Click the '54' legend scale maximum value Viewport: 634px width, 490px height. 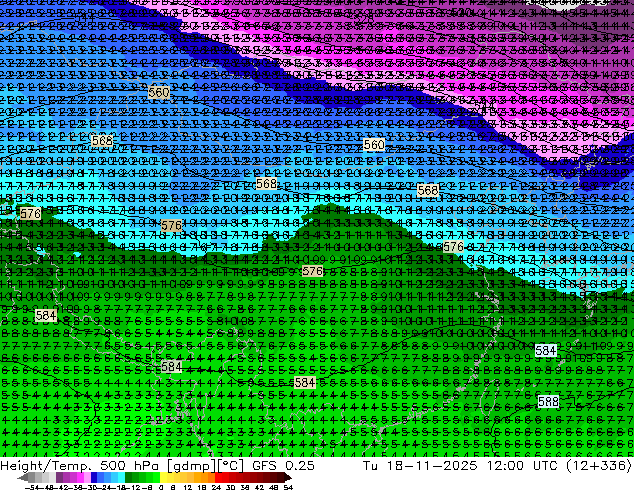288,488
